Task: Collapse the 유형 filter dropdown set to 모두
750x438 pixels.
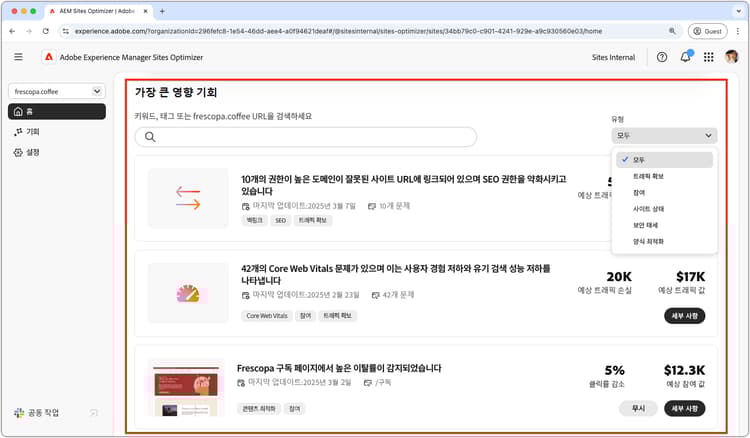Action: [x=664, y=136]
